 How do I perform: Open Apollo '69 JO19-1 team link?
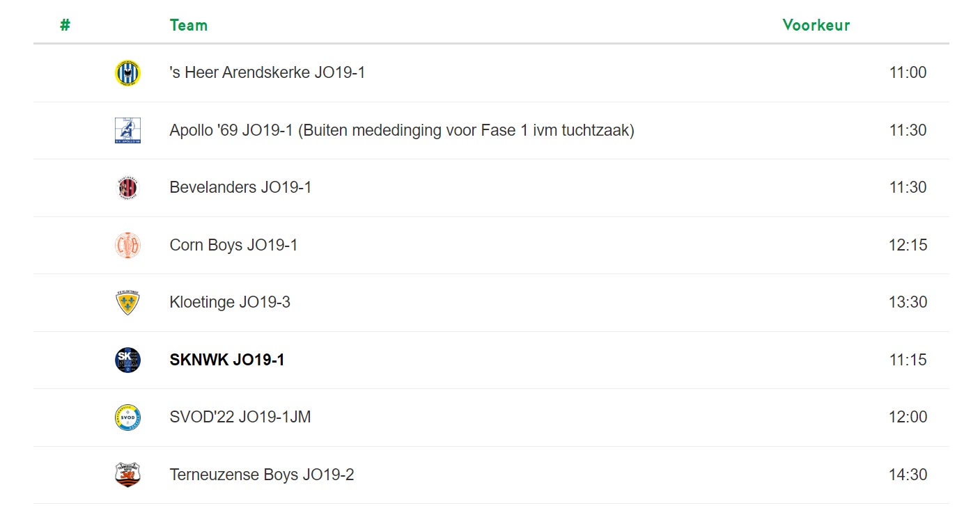[402, 130]
